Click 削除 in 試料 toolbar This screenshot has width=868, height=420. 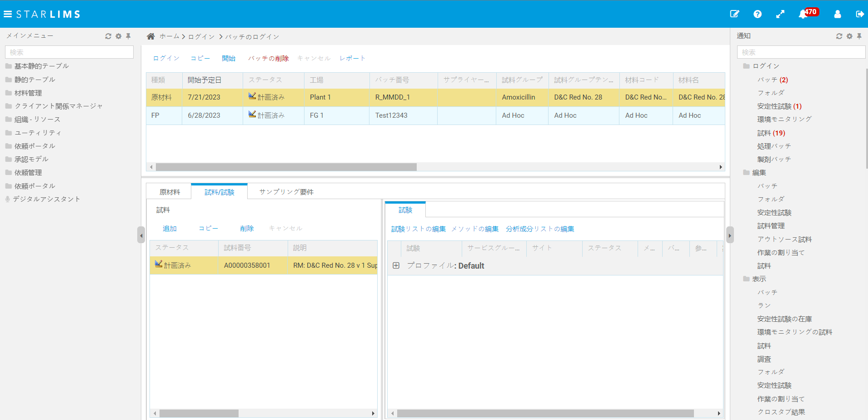pyautogui.click(x=247, y=228)
